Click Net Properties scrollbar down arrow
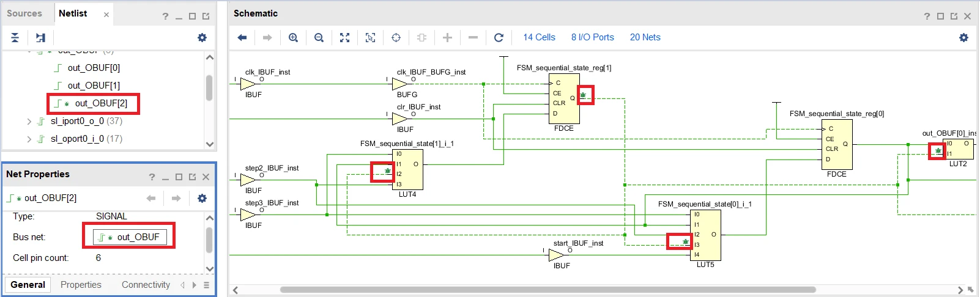This screenshot has width=980, height=297. pos(210,269)
